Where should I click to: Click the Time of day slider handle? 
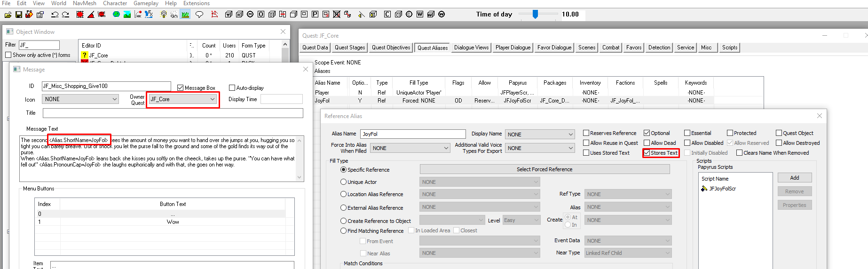(x=535, y=15)
